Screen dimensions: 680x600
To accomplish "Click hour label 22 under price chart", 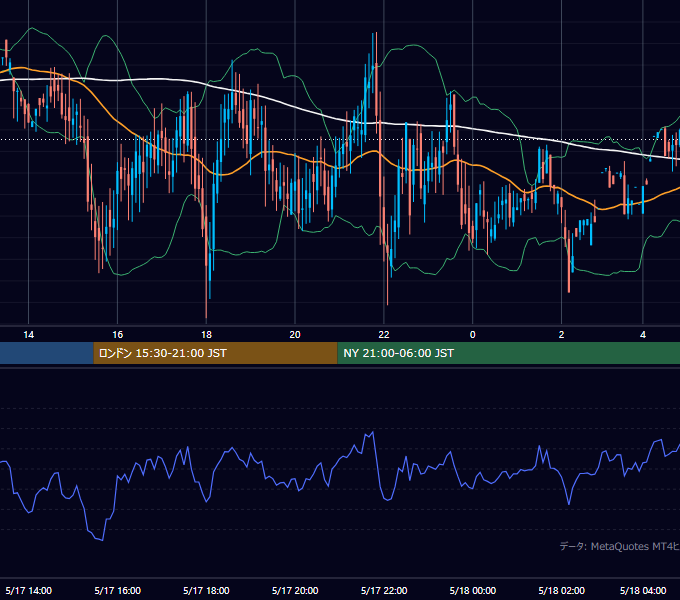I will coord(384,335).
